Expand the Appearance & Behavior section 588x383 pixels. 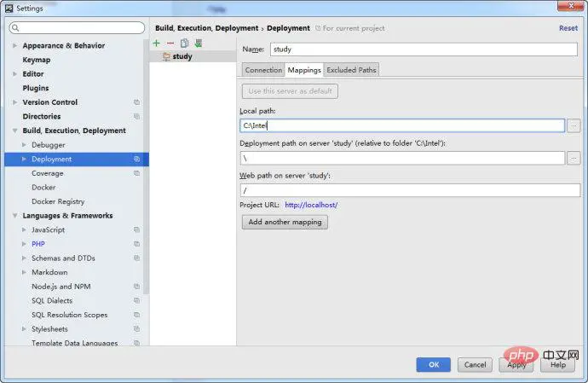tap(14, 46)
